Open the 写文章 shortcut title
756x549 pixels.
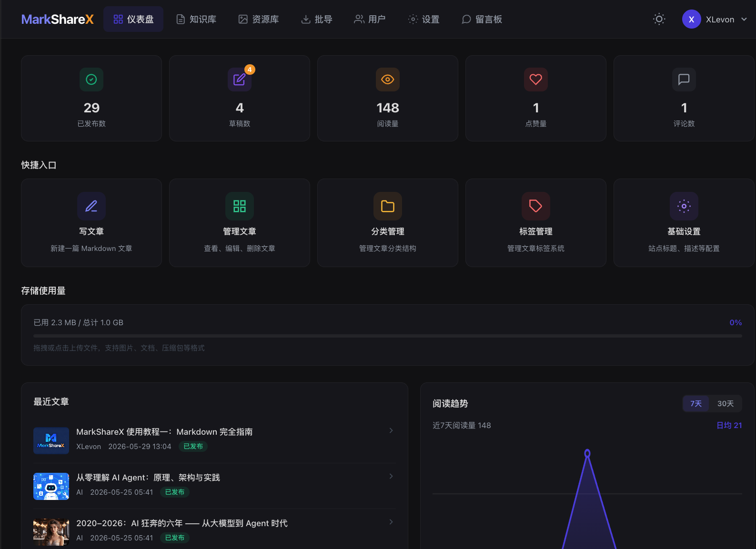tap(91, 231)
